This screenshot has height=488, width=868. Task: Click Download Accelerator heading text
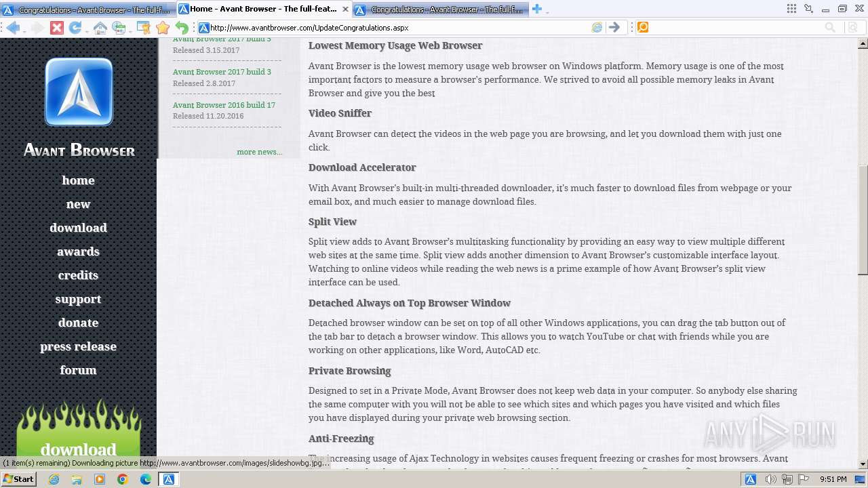click(362, 167)
